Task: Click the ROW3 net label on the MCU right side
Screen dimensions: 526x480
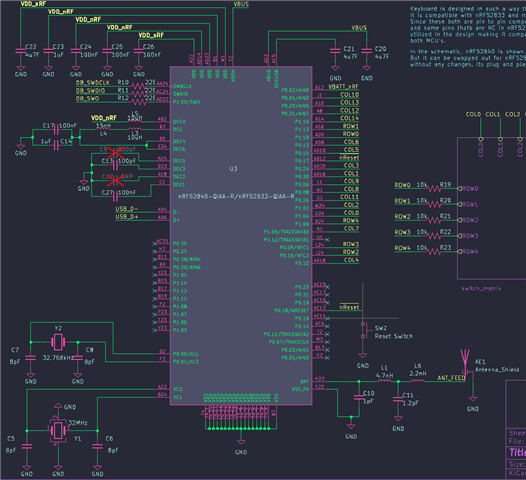Action: [x=351, y=244]
